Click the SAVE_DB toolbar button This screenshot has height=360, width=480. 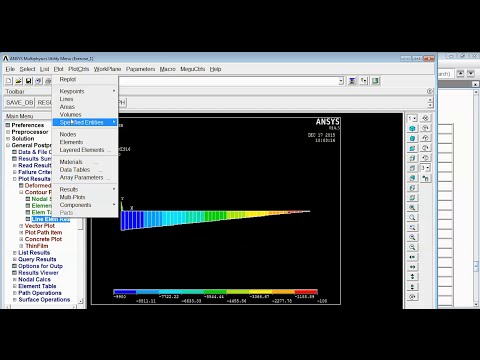(20, 102)
